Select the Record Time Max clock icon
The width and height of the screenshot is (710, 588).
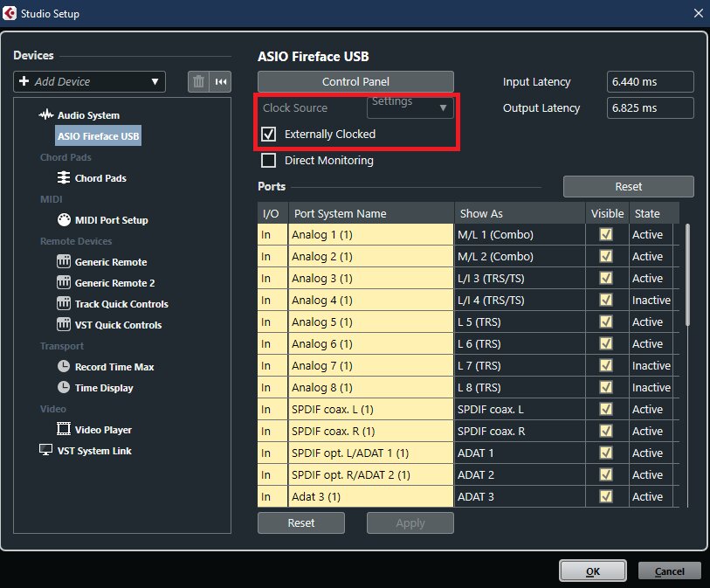[x=63, y=367]
